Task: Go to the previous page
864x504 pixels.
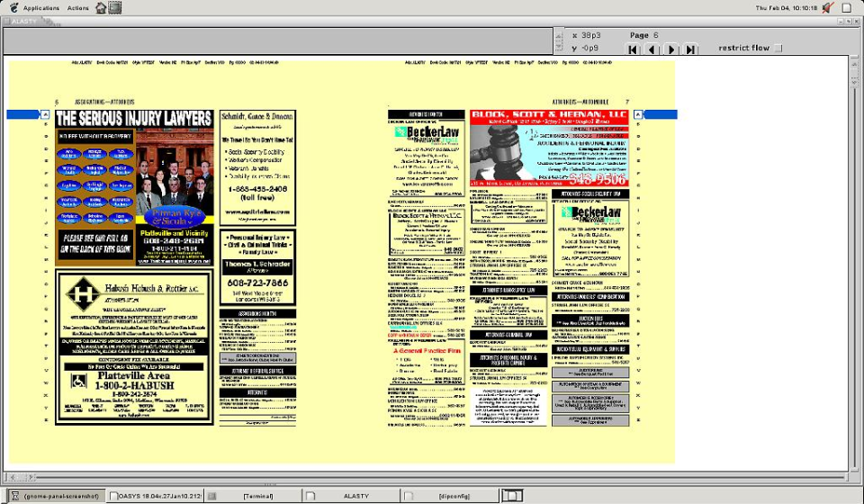Action: pos(652,49)
